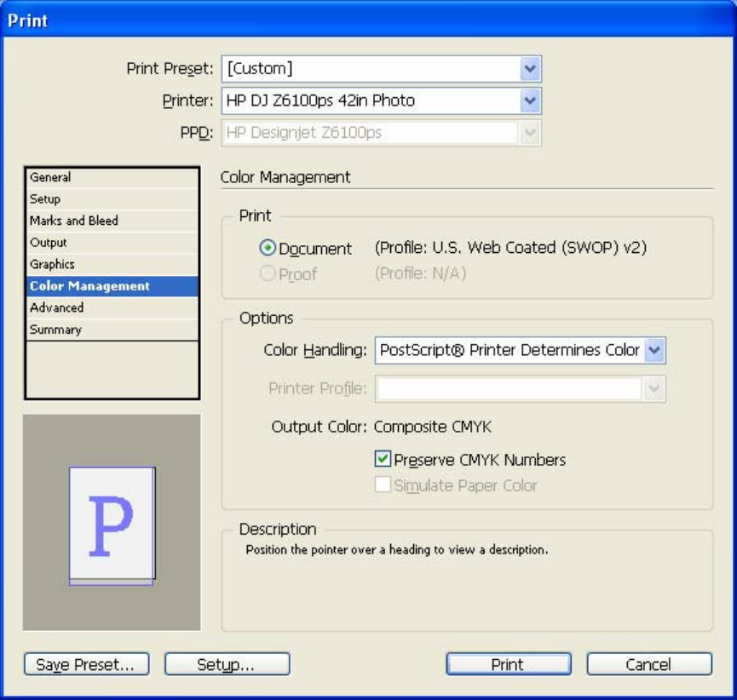Viewport: 737px width, 700px height.
Task: View the Summary section
Action: click(112, 330)
